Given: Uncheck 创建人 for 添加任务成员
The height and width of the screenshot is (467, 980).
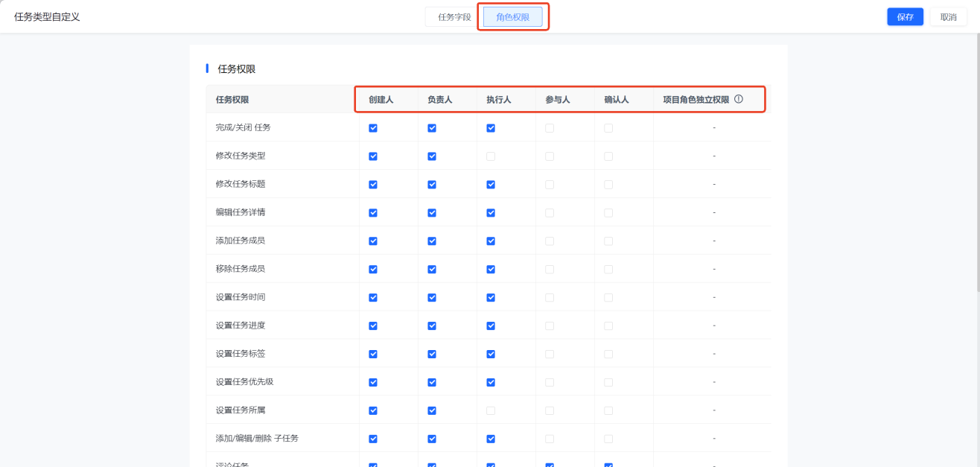Looking at the screenshot, I should click(373, 241).
